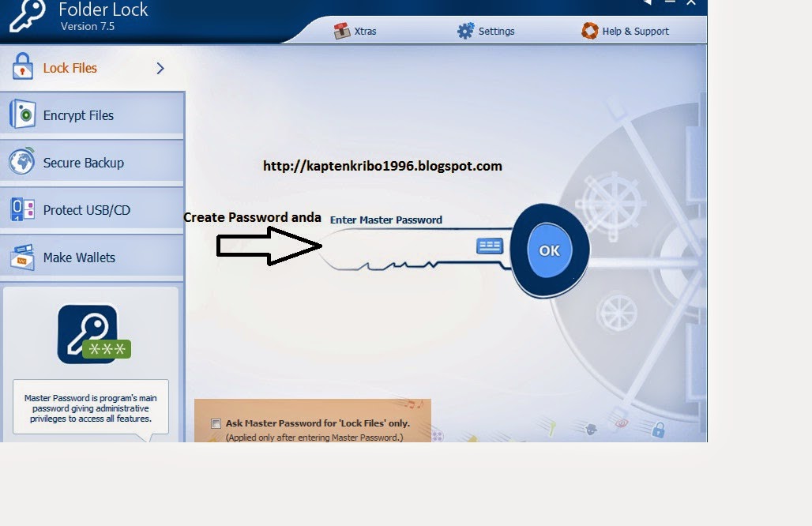812x526 pixels.
Task: Click the 'Version 7.5' label
Action: click(88, 26)
